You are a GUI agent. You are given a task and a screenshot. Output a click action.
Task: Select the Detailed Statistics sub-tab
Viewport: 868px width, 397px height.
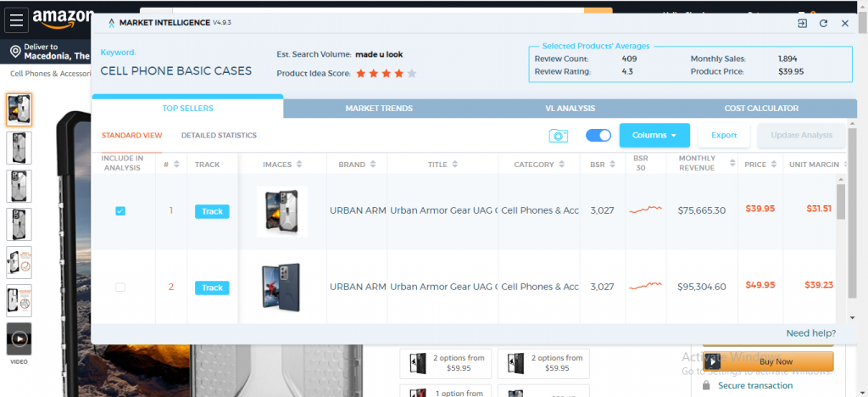point(219,135)
